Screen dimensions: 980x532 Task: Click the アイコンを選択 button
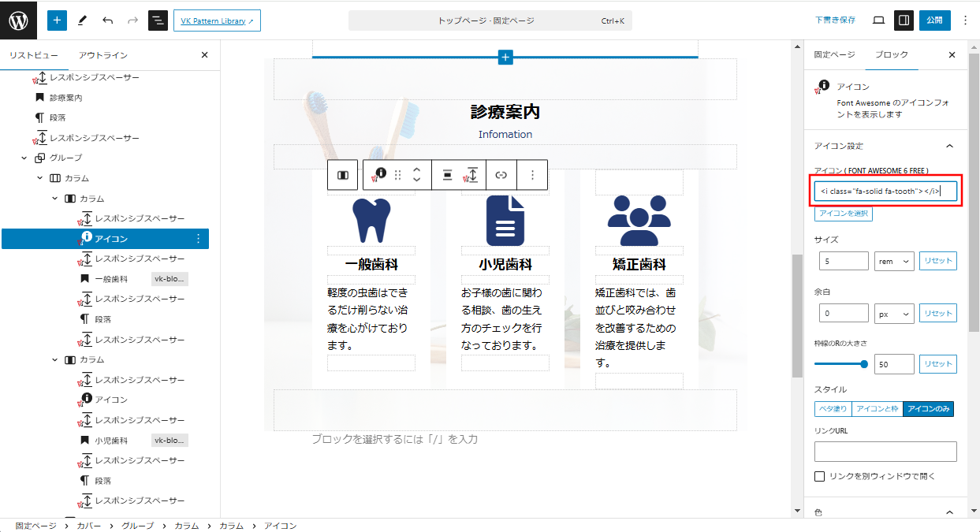[843, 214]
